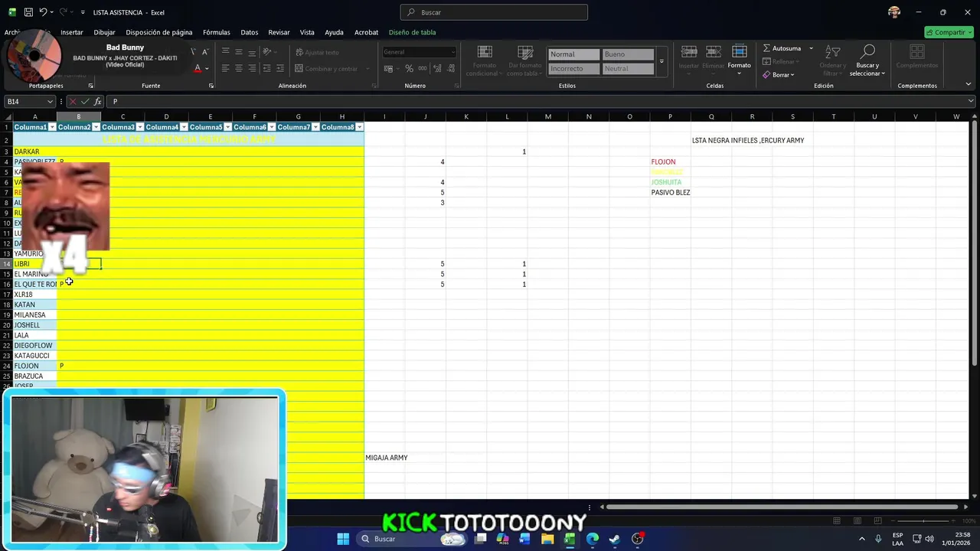Open the Disposición de página tab
This screenshot has height=551, width=980.
(x=159, y=32)
